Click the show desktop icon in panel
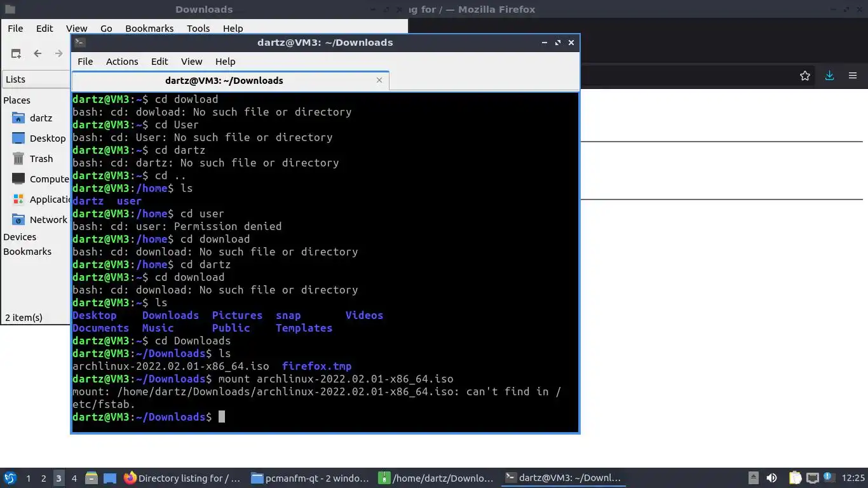 (x=109, y=478)
